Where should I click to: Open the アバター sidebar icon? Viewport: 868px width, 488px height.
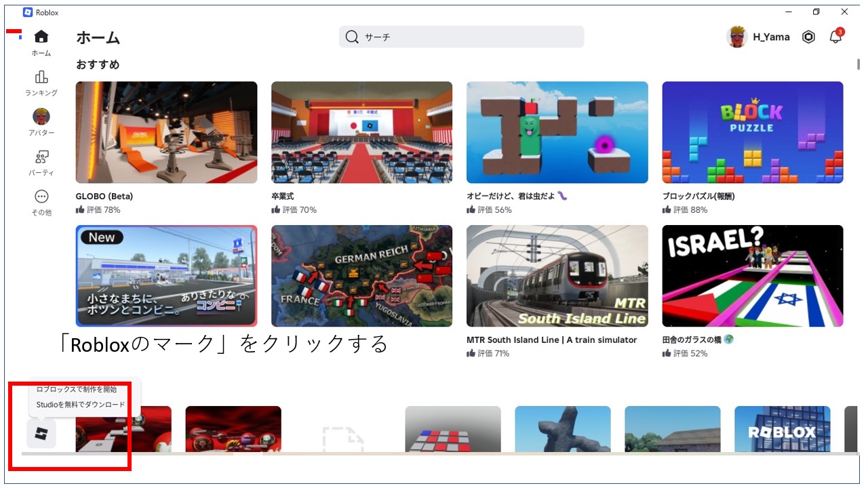pos(41,117)
